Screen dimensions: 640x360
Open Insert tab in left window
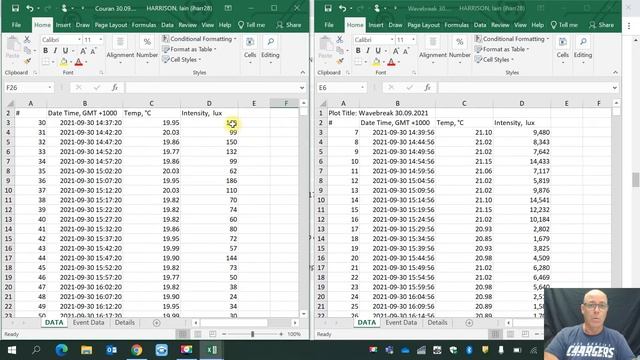coord(63,25)
